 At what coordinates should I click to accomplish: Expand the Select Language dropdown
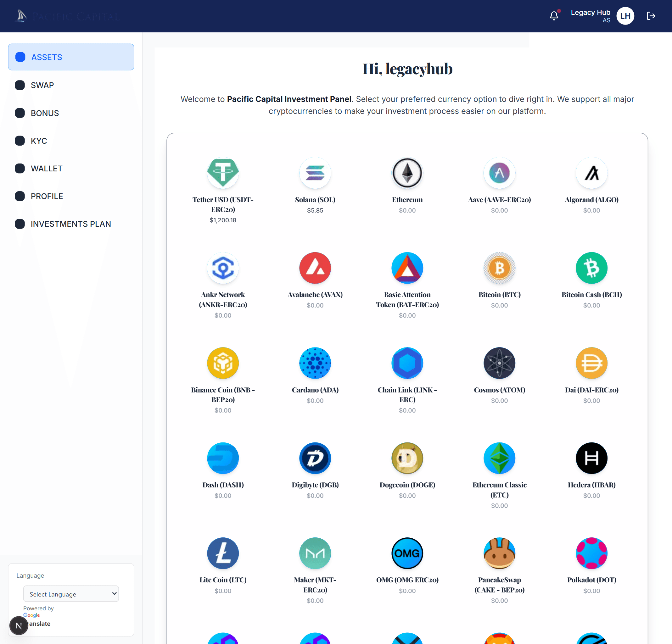[71, 594]
